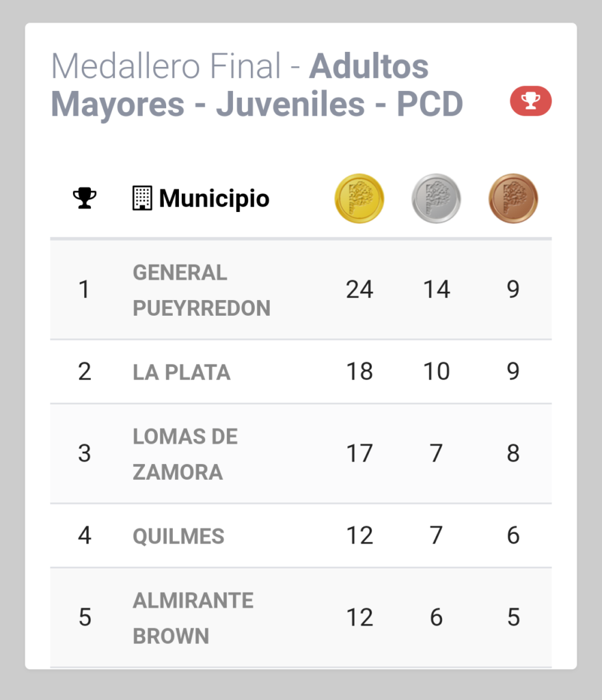Click the red trophy badge button

tap(530, 102)
